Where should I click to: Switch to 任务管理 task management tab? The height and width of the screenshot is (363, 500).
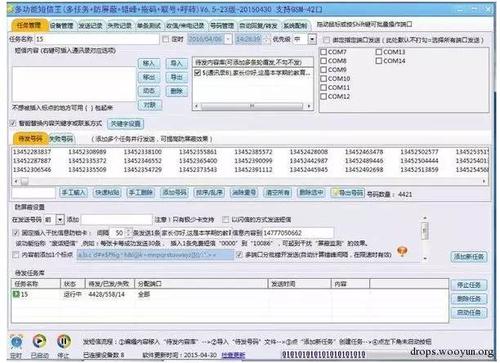29,25
